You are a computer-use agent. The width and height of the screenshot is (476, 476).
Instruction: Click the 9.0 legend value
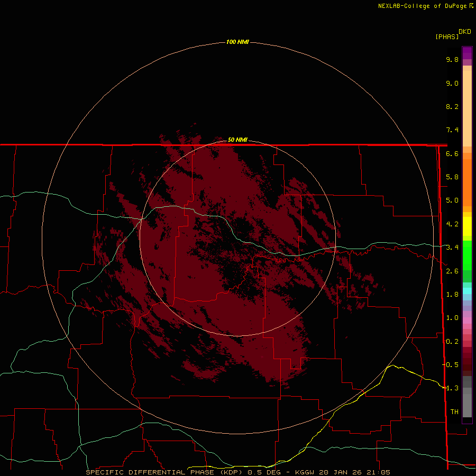pyautogui.click(x=452, y=83)
